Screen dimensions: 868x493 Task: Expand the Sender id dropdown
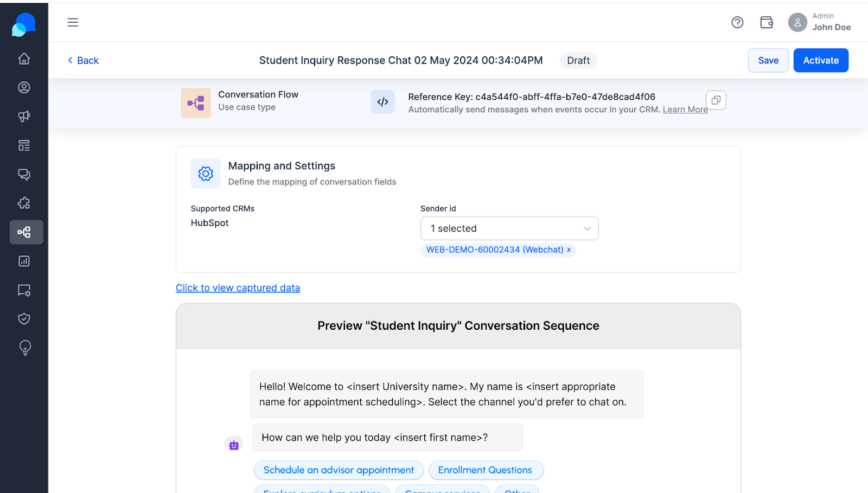(x=509, y=228)
